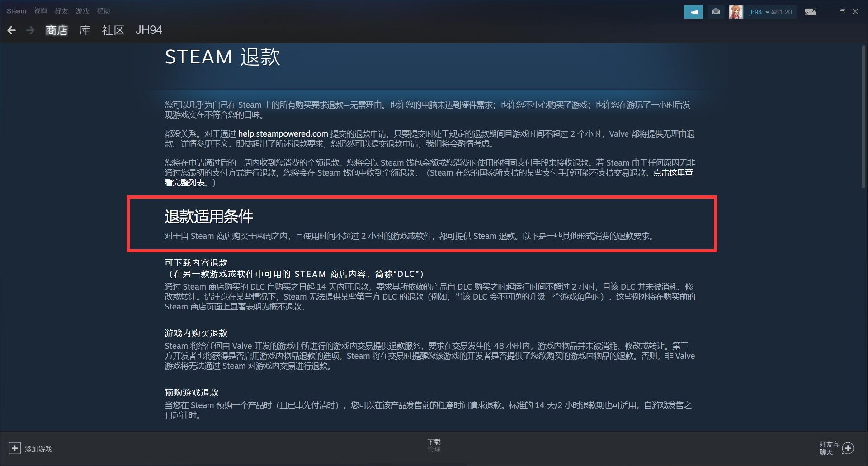Image resolution: width=868 pixels, height=466 pixels.
Task: Select the 商店 store tab
Action: [56, 30]
